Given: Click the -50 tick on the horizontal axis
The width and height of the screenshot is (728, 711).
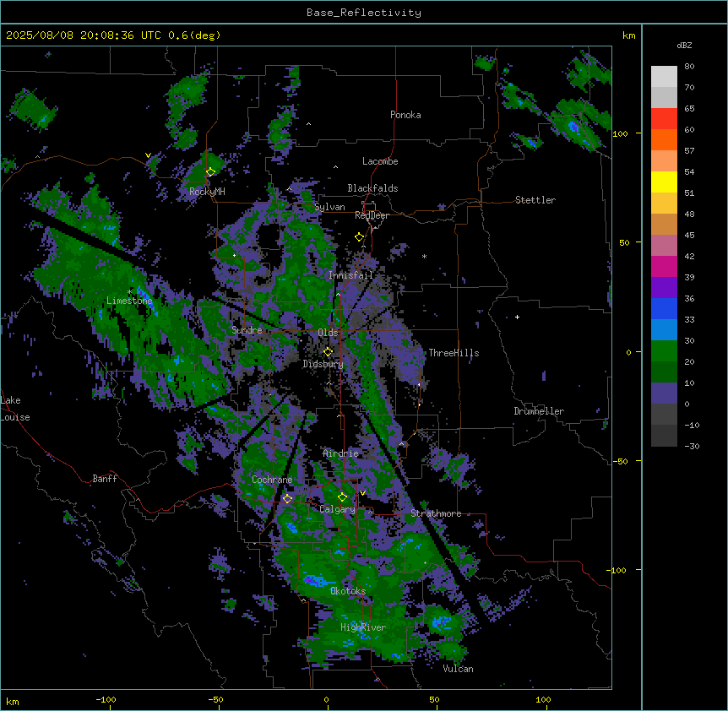Looking at the screenshot, I should click(215, 699).
